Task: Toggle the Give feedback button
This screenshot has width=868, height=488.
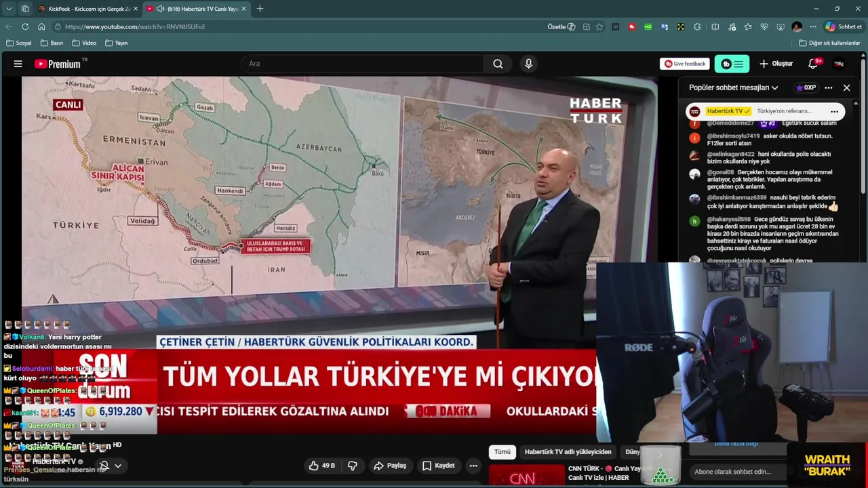Action: pyautogui.click(x=685, y=64)
